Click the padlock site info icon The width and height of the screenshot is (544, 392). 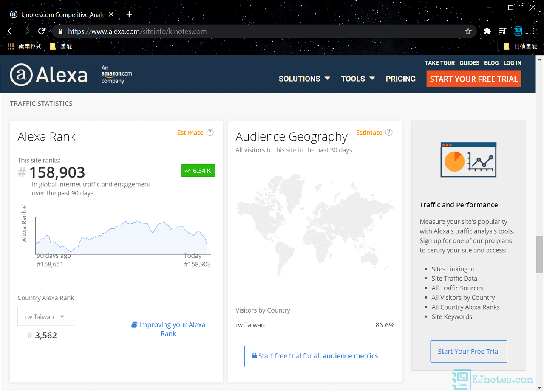point(60,31)
